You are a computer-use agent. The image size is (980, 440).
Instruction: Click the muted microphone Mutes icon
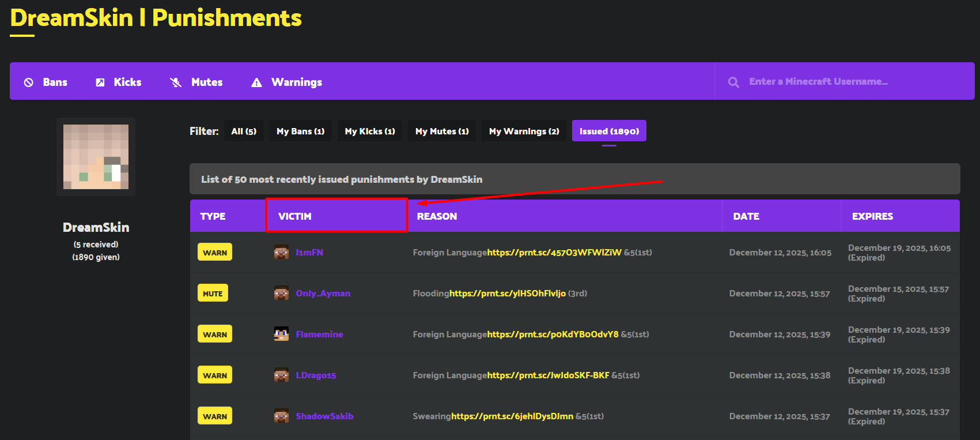click(x=176, y=82)
